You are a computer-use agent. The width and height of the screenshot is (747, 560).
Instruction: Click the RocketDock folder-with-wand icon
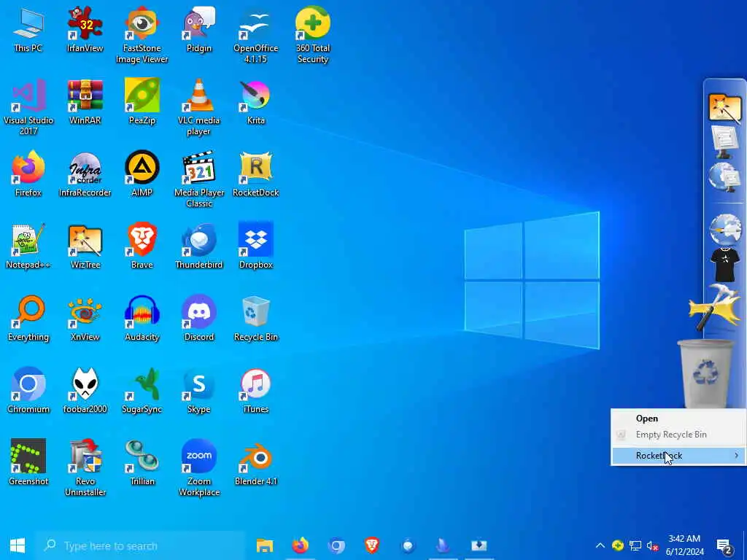[724, 108]
